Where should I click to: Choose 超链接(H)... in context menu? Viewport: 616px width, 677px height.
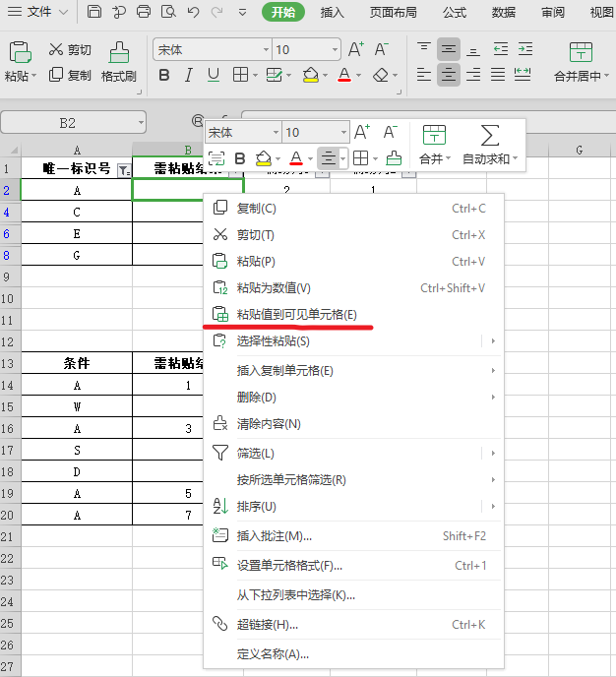point(353,624)
